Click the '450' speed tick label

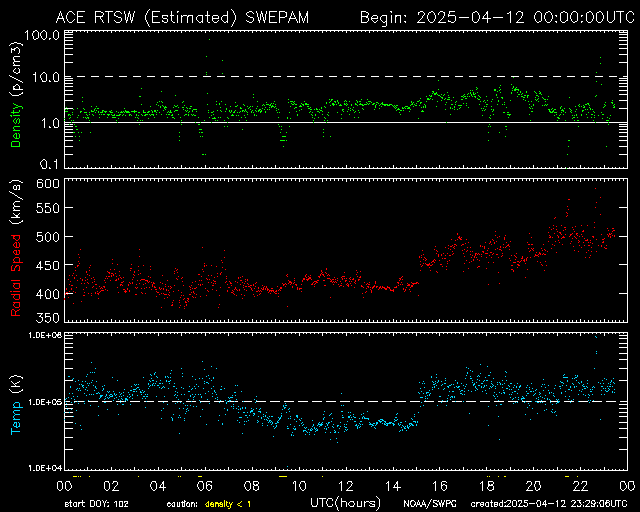coord(48,265)
